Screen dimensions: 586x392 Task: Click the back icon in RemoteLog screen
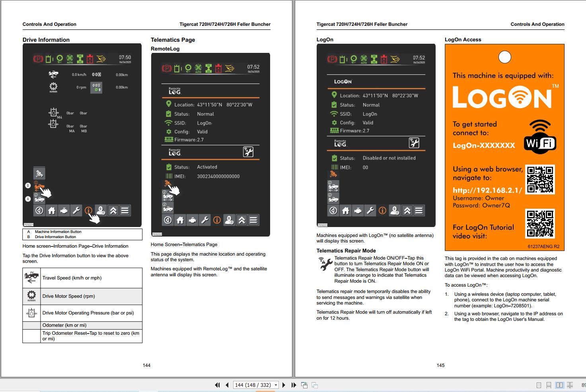pyautogui.click(x=168, y=220)
